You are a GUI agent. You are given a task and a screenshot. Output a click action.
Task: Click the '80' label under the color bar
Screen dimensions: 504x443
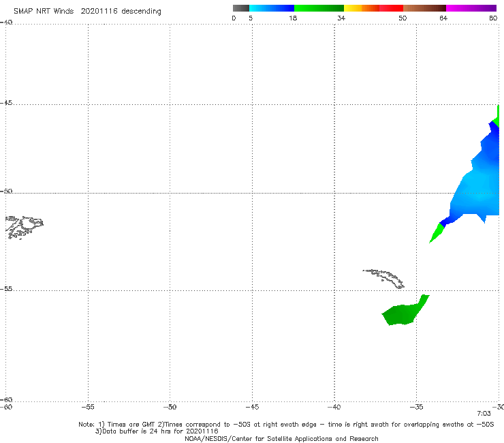[493, 18]
